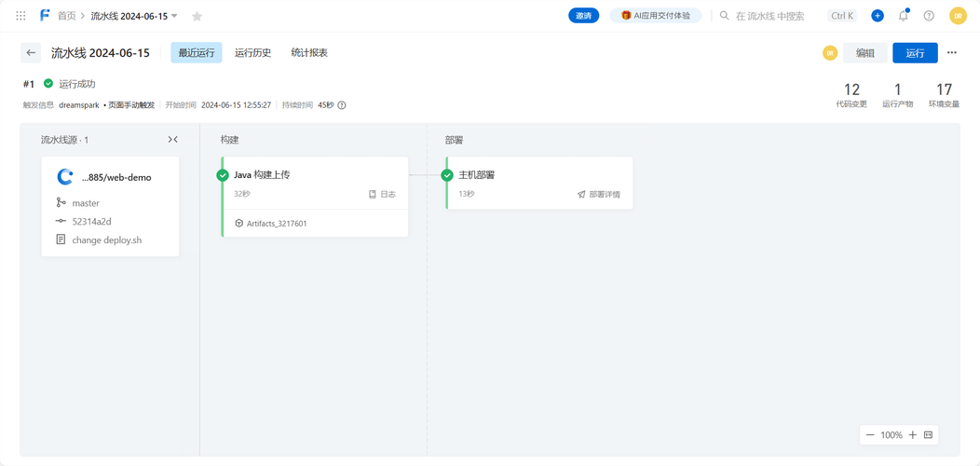The width and height of the screenshot is (980, 466).
Task: Click the small DR member avatar
Action: point(830,53)
